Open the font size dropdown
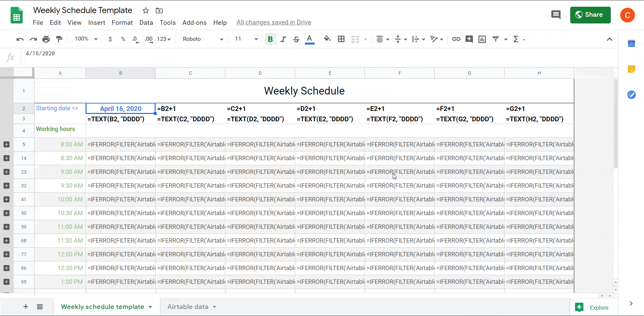The height and width of the screenshot is (316, 644). pyautogui.click(x=247, y=39)
